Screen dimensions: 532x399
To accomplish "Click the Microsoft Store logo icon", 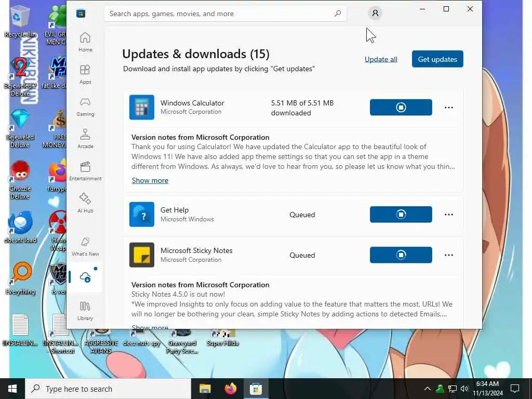I will tap(81, 14).
